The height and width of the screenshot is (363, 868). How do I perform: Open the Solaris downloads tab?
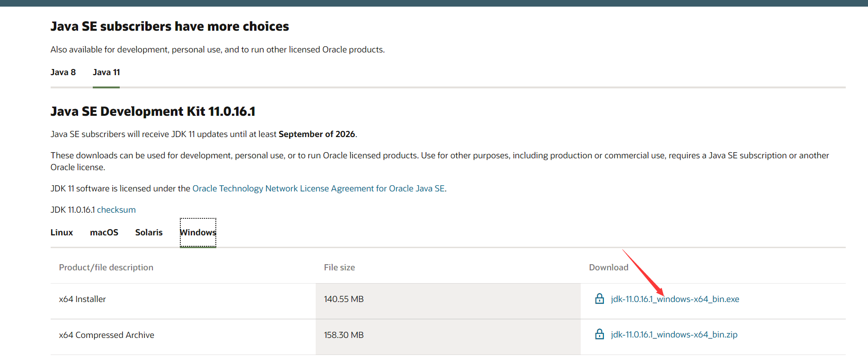149,233
